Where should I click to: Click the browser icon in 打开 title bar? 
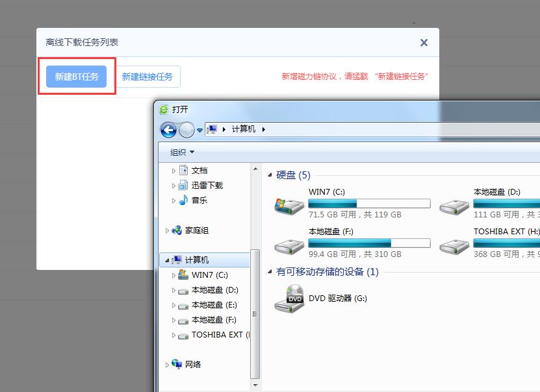coord(164,110)
